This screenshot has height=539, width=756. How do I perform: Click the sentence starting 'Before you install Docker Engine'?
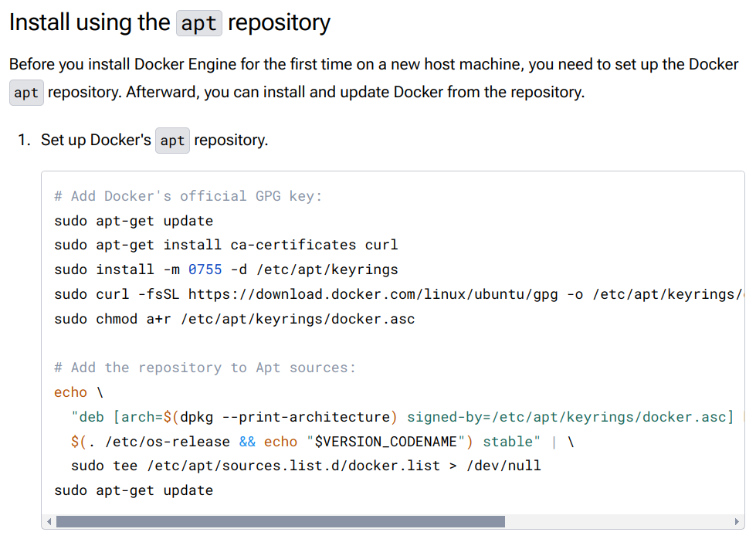tap(374, 65)
